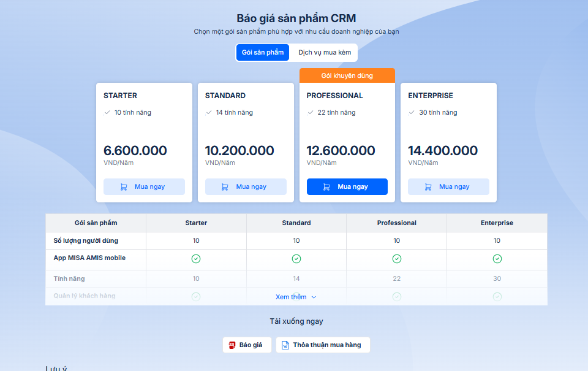Buy the PROFESSIONAL package with Mua ngay
Screen dimensions: 588x371
pyautogui.click(x=347, y=186)
